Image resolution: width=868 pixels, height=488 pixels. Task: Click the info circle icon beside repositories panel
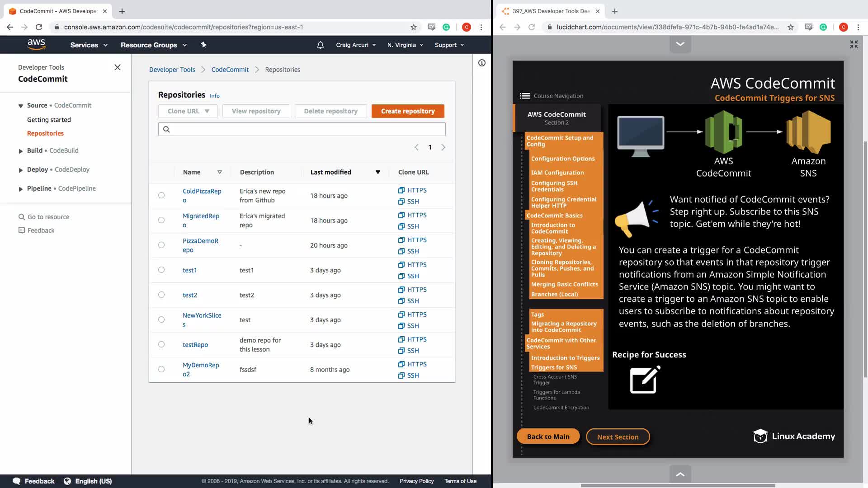(x=482, y=63)
